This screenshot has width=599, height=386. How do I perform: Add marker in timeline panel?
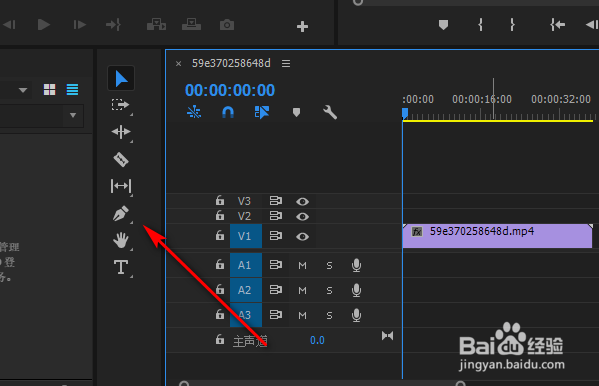point(296,112)
